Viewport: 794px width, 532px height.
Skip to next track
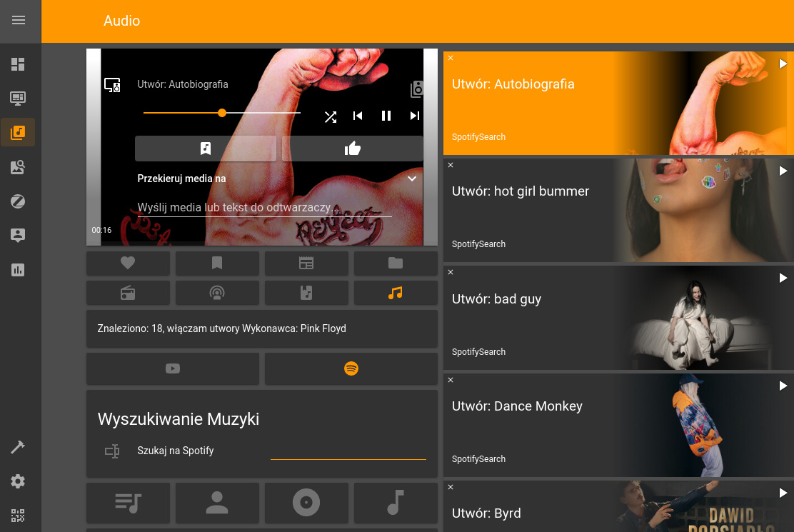pos(414,116)
